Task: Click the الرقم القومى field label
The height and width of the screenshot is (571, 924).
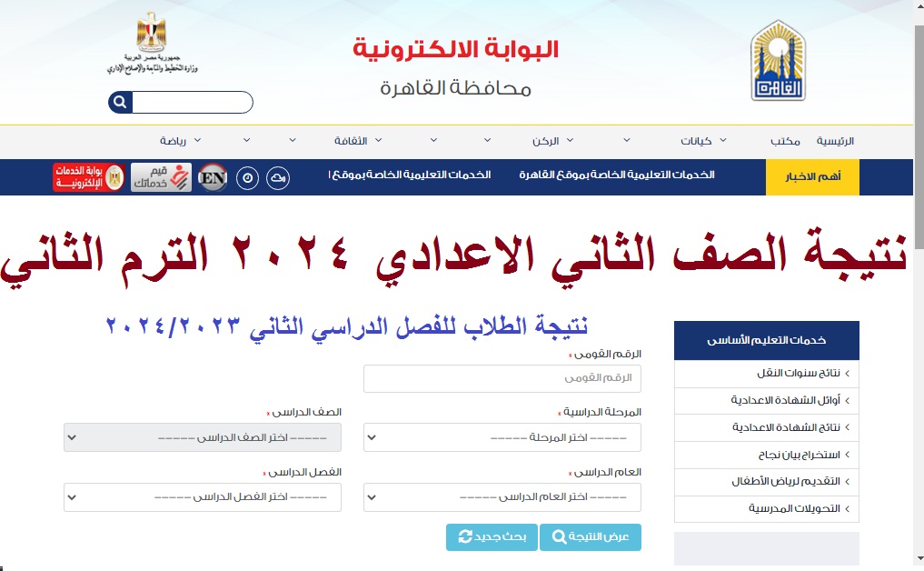Action: (605, 354)
